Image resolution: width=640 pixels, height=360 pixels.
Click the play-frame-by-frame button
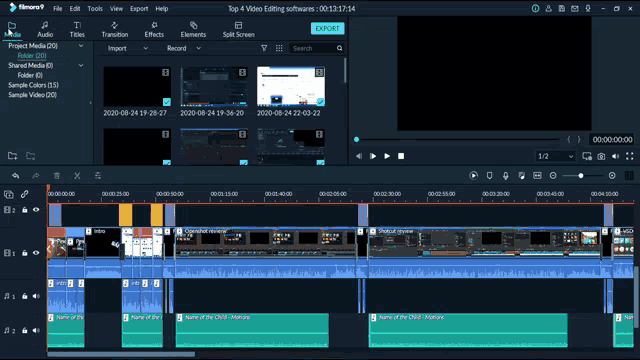coord(373,156)
